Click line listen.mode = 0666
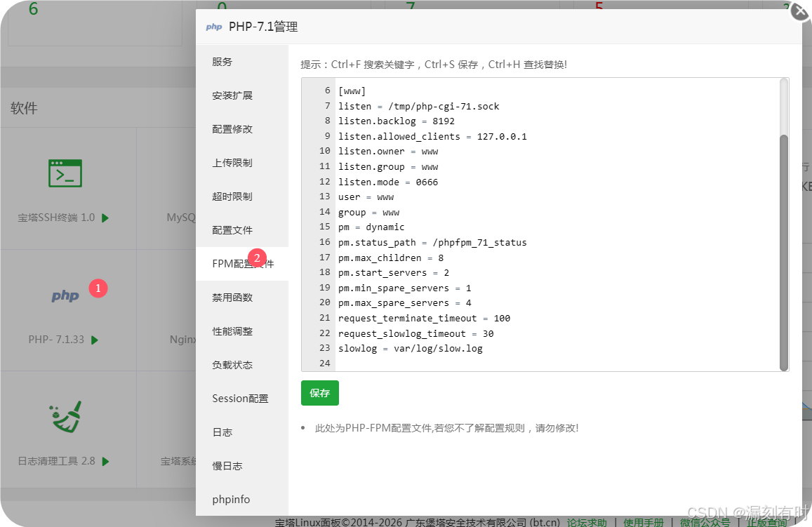 click(x=388, y=182)
